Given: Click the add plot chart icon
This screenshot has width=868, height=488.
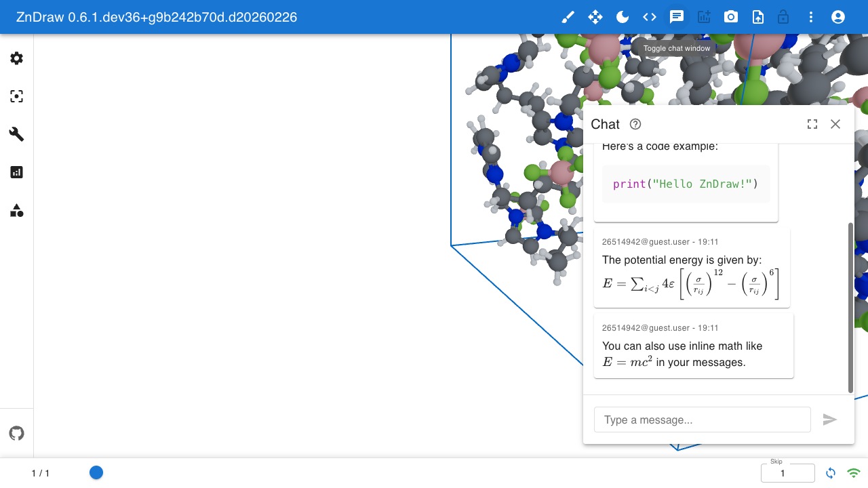Looking at the screenshot, I should [x=704, y=17].
